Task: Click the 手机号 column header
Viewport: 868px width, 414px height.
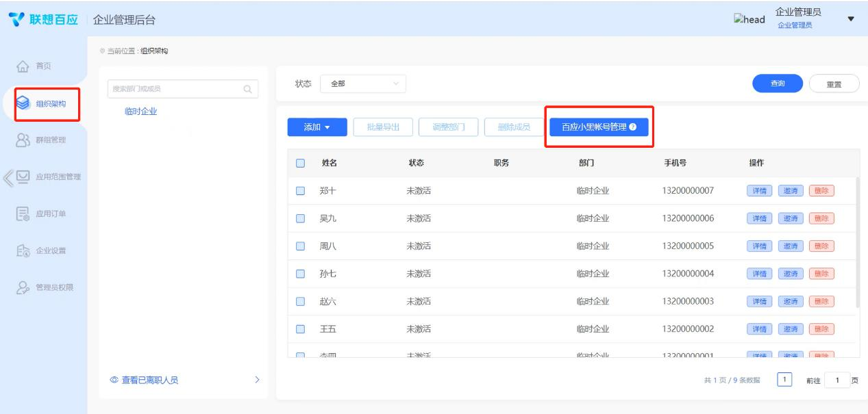Action: 675,163
